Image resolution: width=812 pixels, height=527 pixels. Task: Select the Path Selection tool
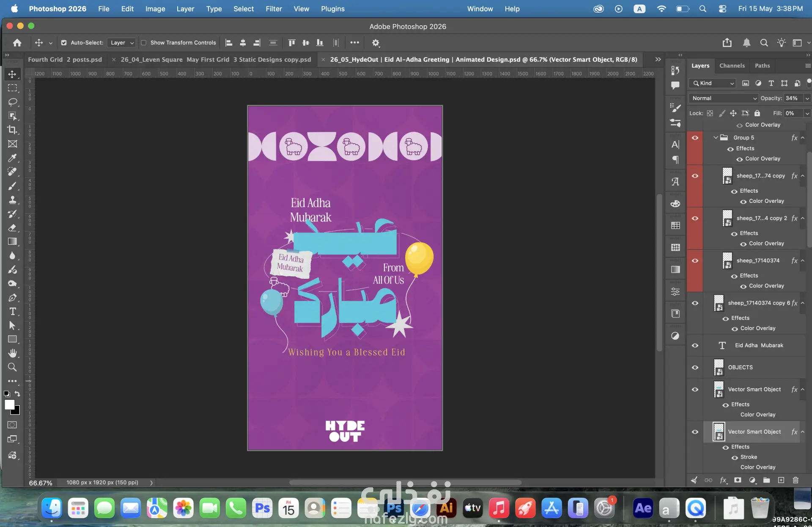[x=13, y=325]
